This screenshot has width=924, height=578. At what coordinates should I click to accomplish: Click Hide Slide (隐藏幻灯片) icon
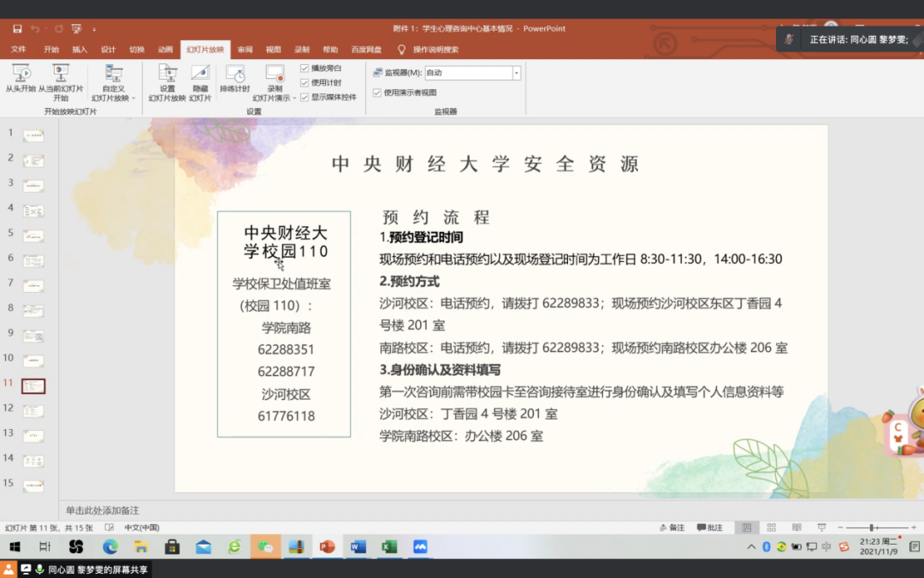(x=200, y=82)
